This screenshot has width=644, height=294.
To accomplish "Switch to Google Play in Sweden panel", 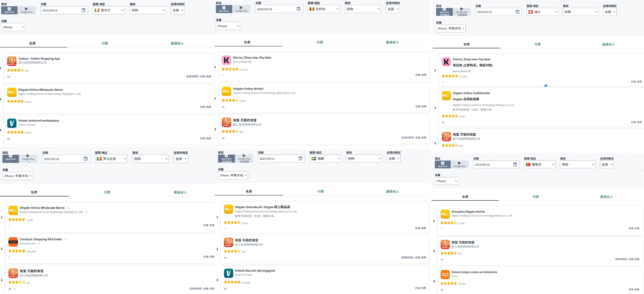I will tap(244, 159).
